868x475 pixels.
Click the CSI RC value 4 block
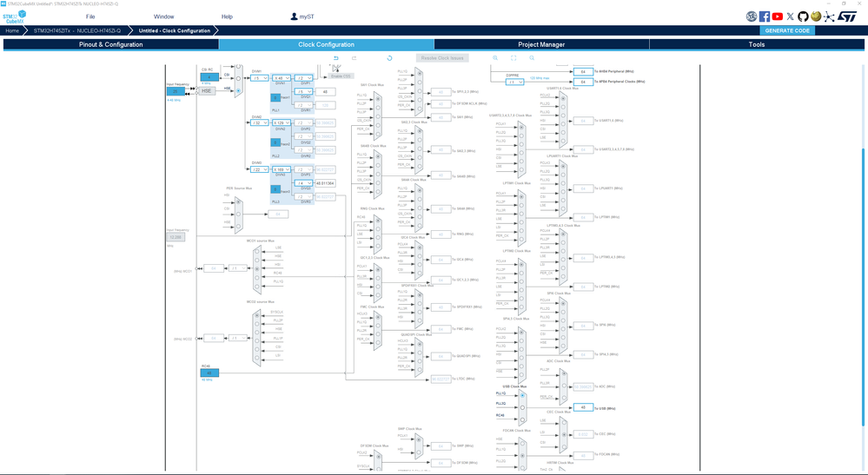tap(209, 77)
